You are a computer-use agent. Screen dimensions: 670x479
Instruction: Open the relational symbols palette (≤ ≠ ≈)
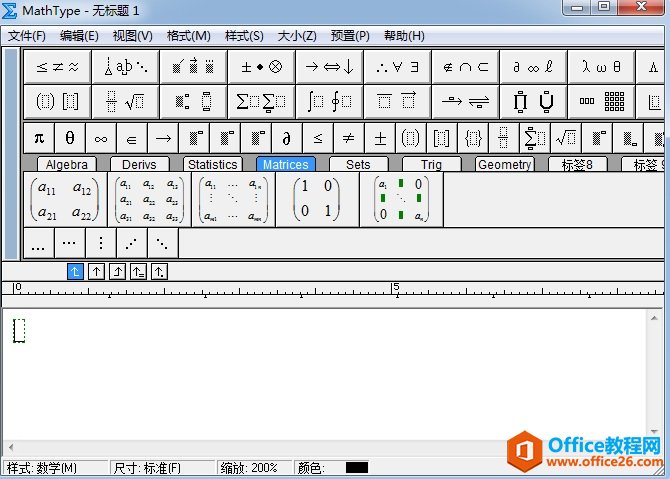(x=57, y=67)
